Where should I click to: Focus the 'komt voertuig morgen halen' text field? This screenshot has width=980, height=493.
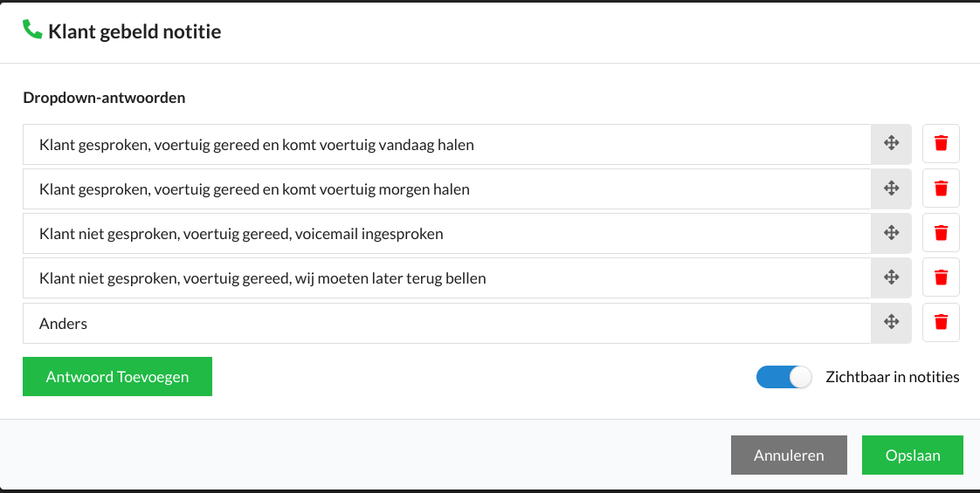pyautogui.click(x=447, y=188)
